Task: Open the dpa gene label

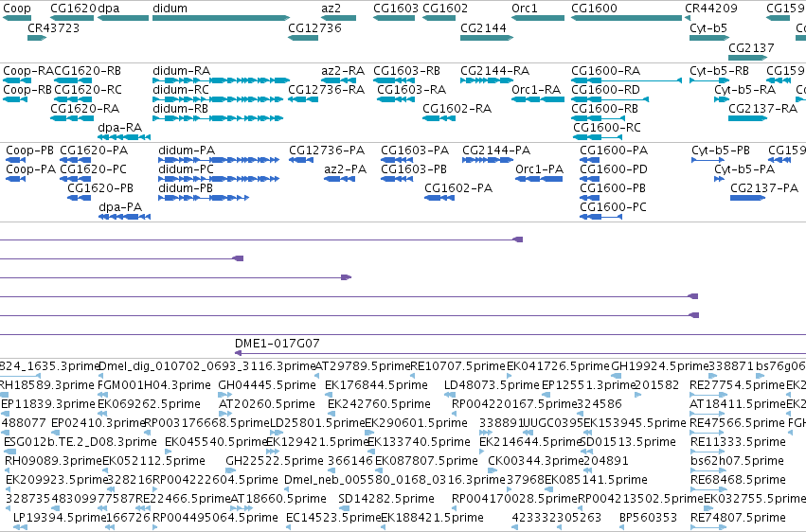Action: pos(109,9)
